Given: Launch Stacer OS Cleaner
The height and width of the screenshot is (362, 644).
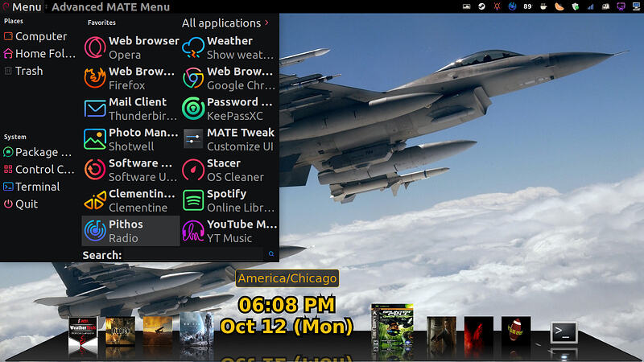Looking at the screenshot, I should click(229, 170).
